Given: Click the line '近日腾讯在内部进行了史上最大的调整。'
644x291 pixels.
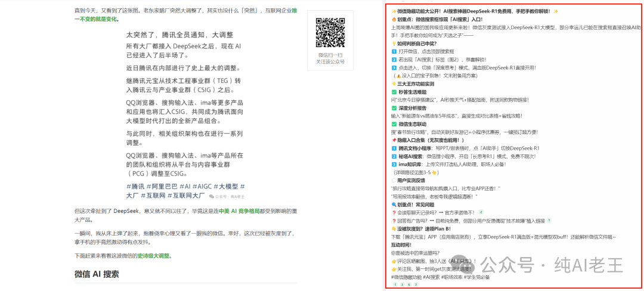Looking at the screenshot, I should pyautogui.click(x=183, y=68).
